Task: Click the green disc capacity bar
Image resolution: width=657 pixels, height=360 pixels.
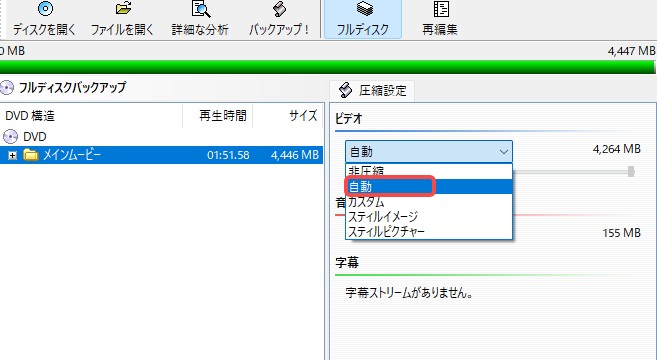Action: click(327, 67)
